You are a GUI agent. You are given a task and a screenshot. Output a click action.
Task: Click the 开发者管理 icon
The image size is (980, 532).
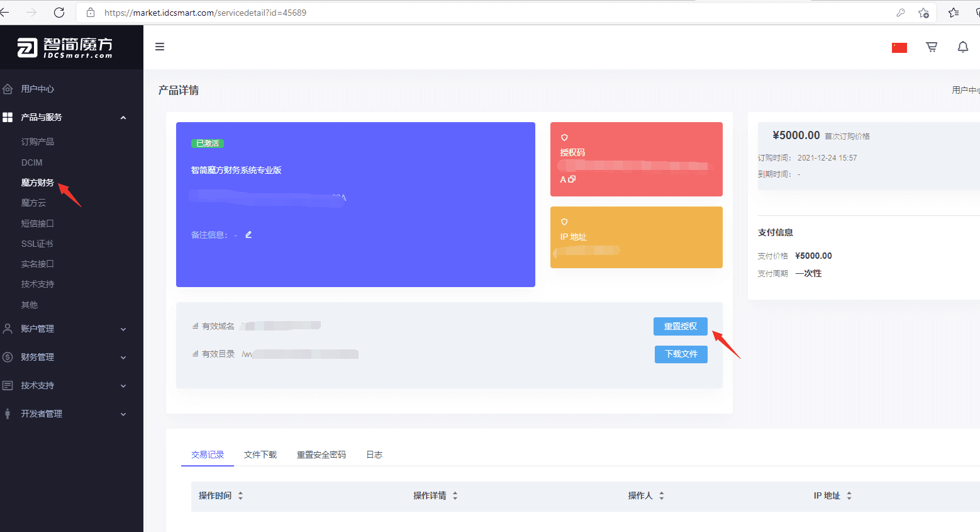tap(8, 414)
